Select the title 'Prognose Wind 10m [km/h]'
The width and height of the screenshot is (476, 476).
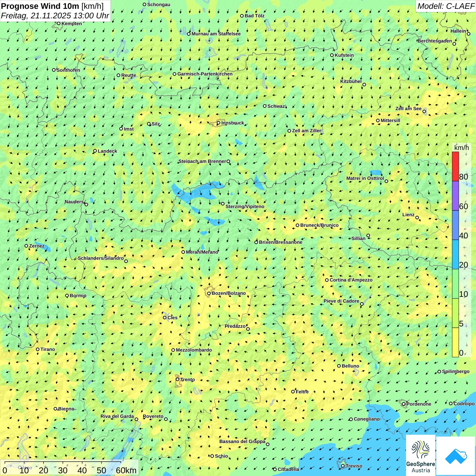coord(52,6)
